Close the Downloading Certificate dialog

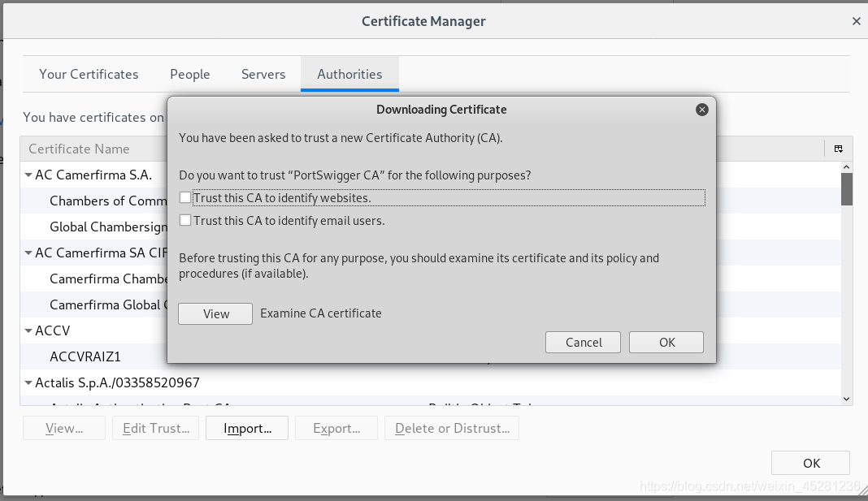pos(702,110)
